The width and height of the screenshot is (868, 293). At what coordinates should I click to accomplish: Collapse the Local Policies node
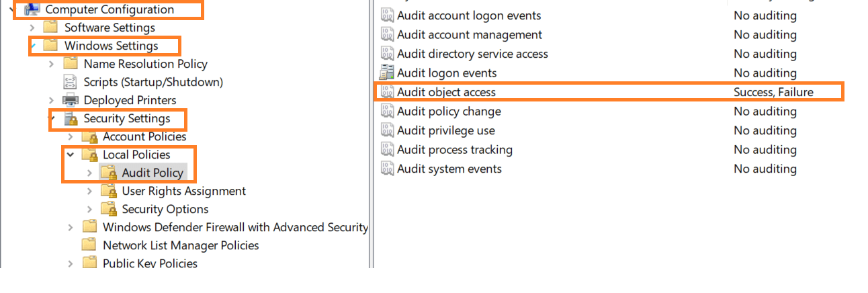[70, 155]
